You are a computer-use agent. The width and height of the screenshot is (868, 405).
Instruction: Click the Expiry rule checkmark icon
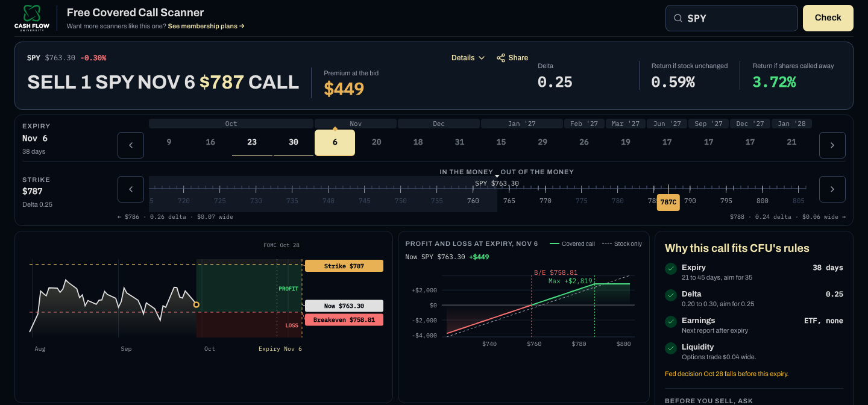[670, 269]
